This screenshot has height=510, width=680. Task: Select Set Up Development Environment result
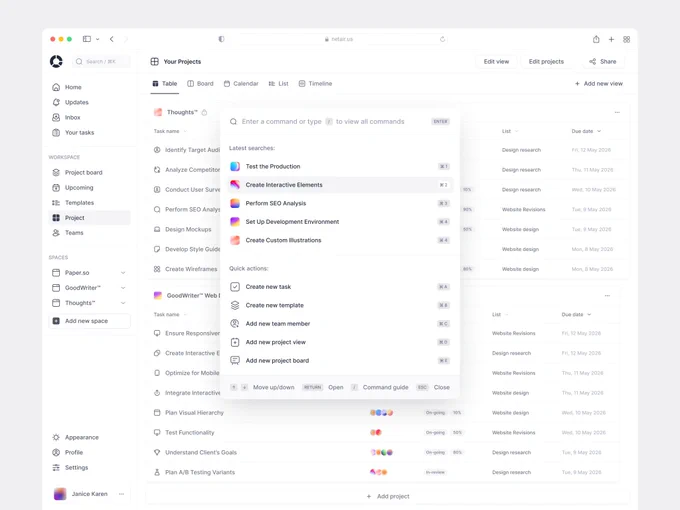click(340, 222)
